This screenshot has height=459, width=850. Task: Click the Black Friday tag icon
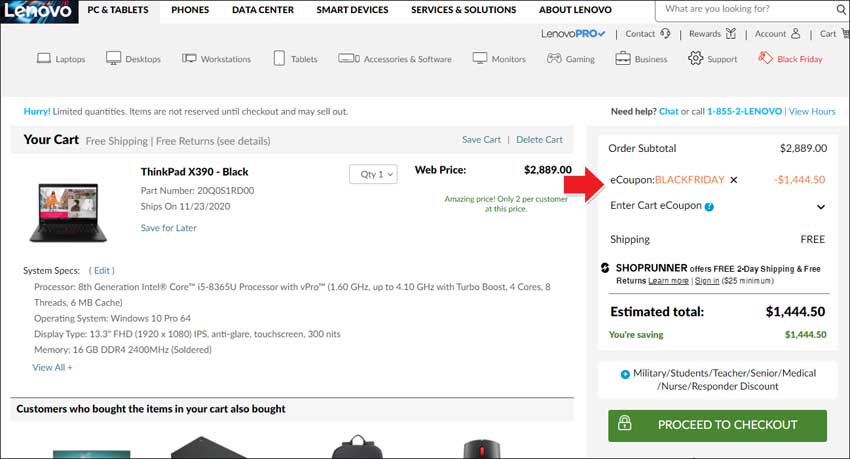coord(765,57)
